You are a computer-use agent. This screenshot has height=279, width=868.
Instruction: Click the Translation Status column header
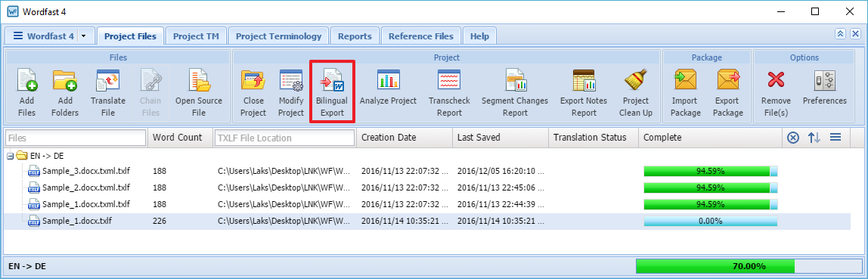[x=594, y=138]
